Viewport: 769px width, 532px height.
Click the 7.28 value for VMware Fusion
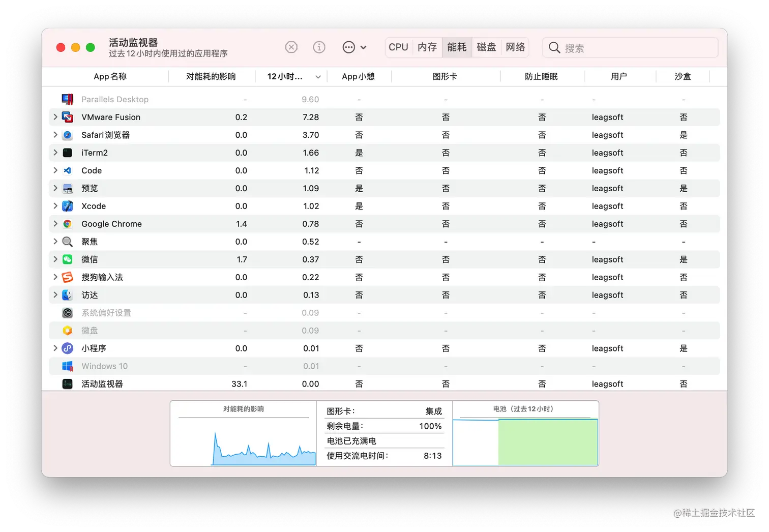(311, 117)
